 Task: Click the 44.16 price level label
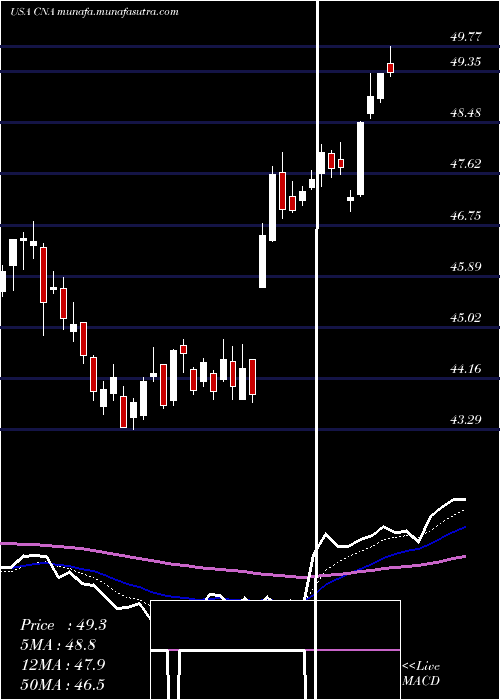[x=466, y=369]
